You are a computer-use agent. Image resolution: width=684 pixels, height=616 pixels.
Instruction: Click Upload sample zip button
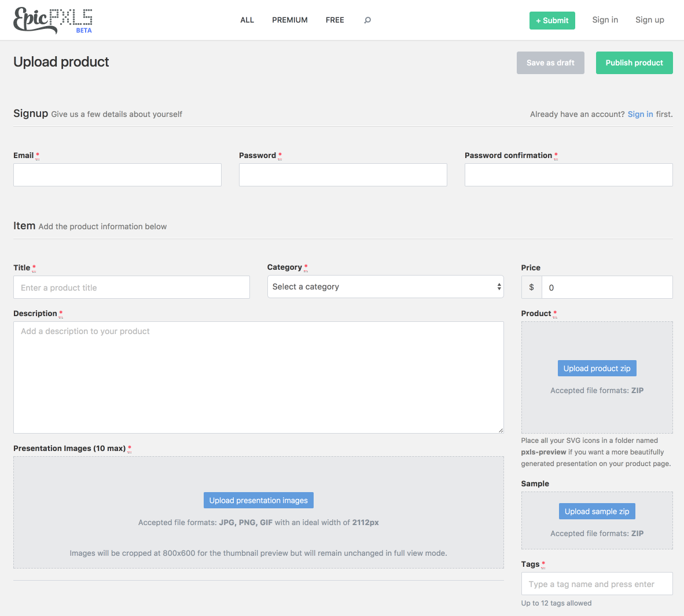[597, 511]
